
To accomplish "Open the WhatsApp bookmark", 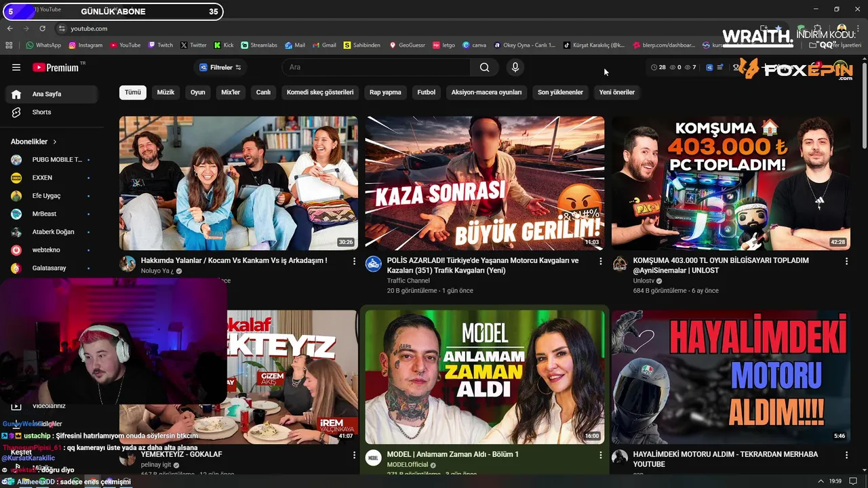I will (43, 45).
